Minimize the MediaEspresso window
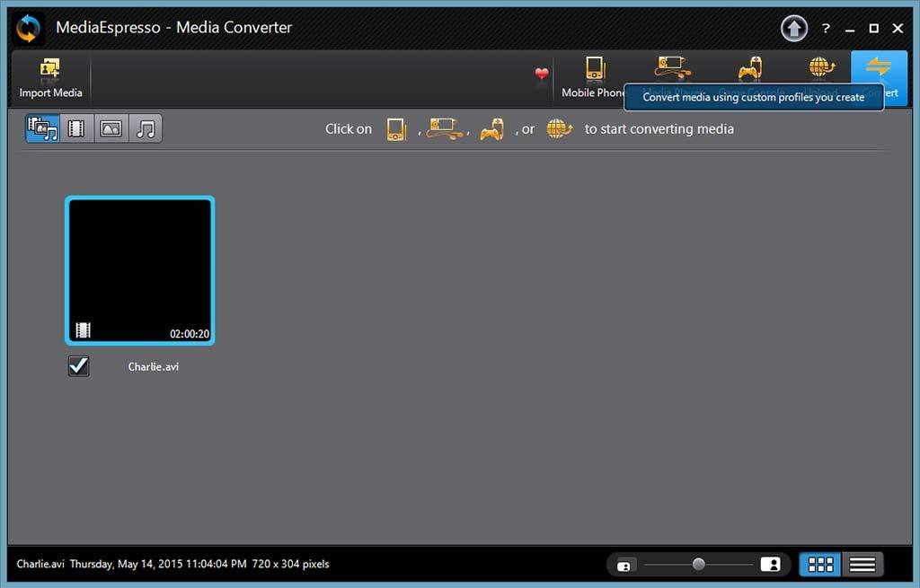The image size is (920, 588). (850, 29)
